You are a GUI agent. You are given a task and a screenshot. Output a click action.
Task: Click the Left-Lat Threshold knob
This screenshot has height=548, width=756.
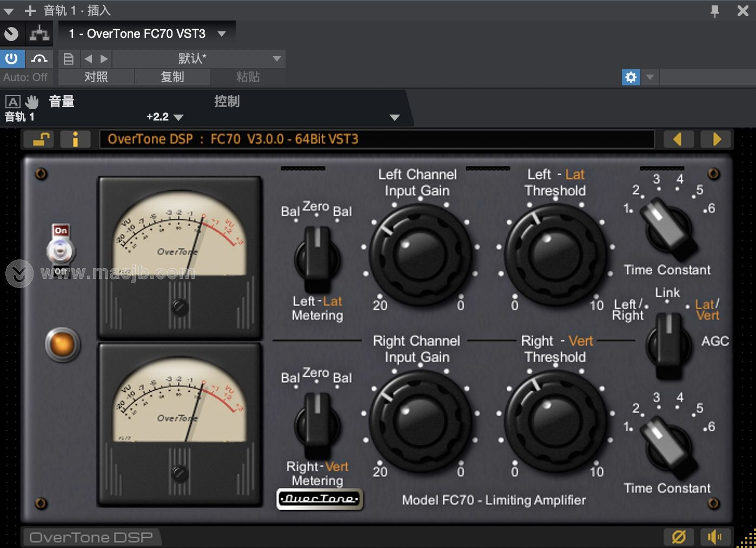[555, 253]
